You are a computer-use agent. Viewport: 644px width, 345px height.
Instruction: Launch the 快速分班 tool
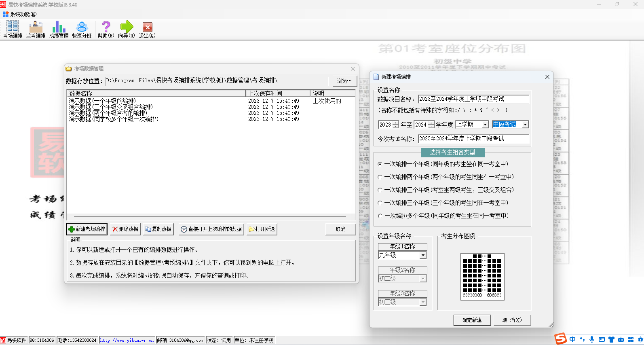point(82,30)
